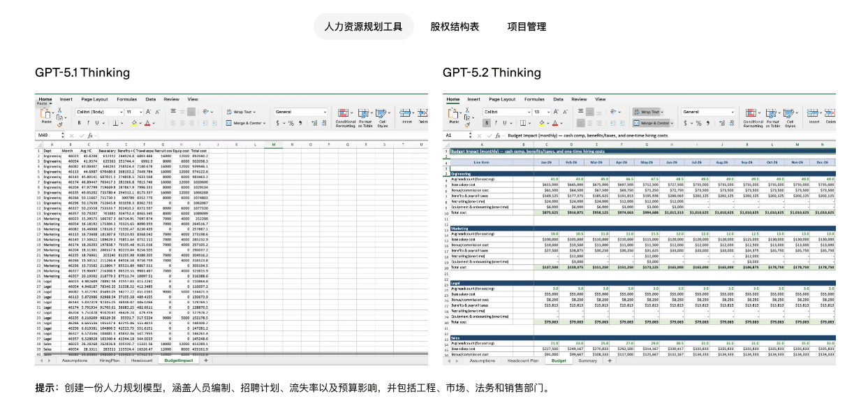Toggle Underline in GPT-5.2 spreadsheet

pyautogui.click(x=505, y=123)
